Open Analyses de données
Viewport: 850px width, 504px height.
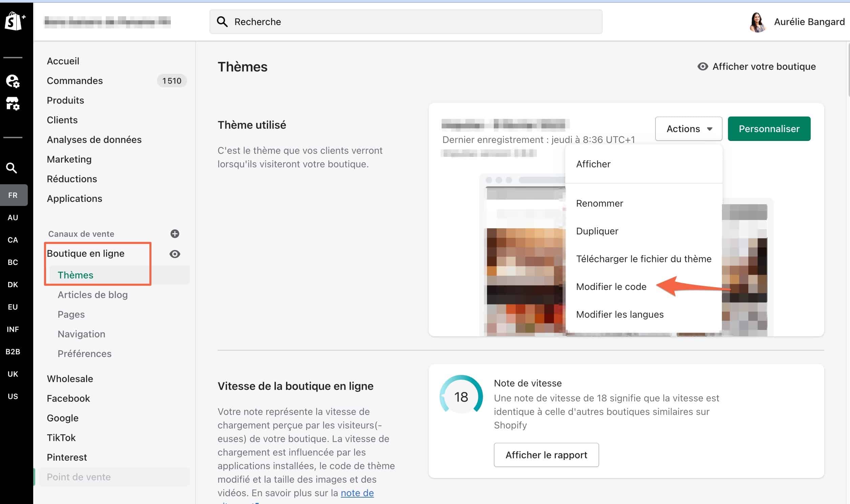click(94, 140)
